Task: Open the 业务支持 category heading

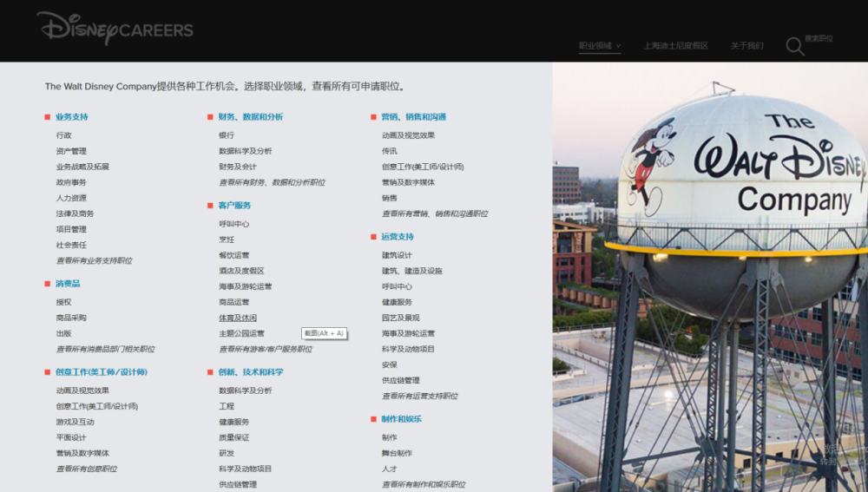Action: [71, 117]
